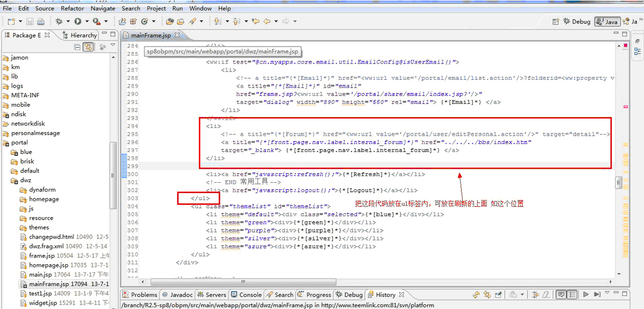Open the Project menu

pos(157,8)
